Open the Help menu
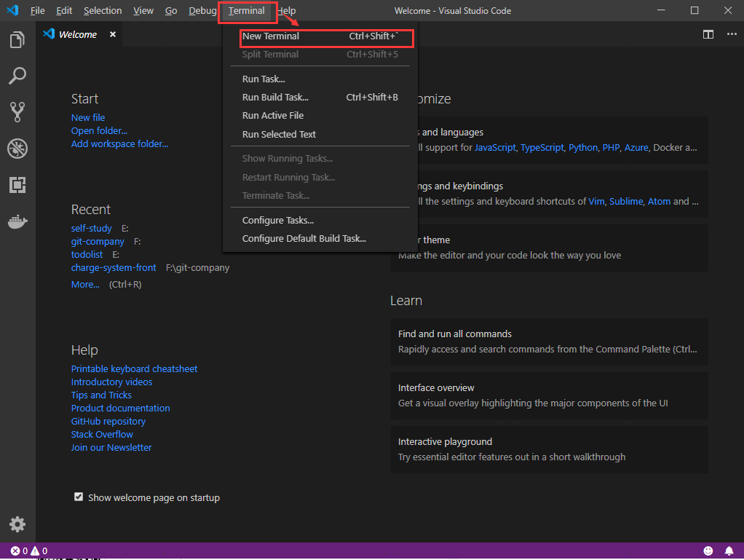Viewport: 744px width, 560px height. click(x=287, y=10)
